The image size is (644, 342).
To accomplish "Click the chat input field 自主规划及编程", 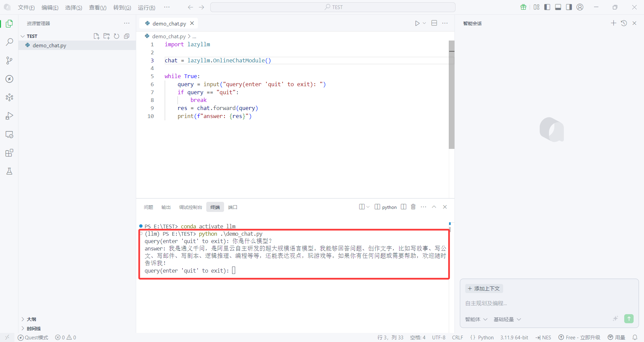I will click(x=549, y=303).
